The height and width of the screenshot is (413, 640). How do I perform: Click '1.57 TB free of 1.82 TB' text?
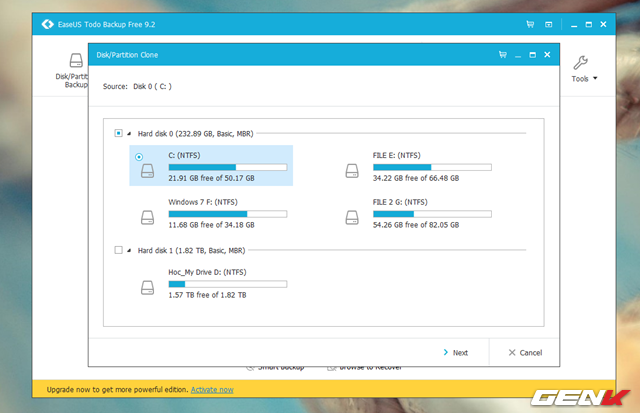pos(207,295)
